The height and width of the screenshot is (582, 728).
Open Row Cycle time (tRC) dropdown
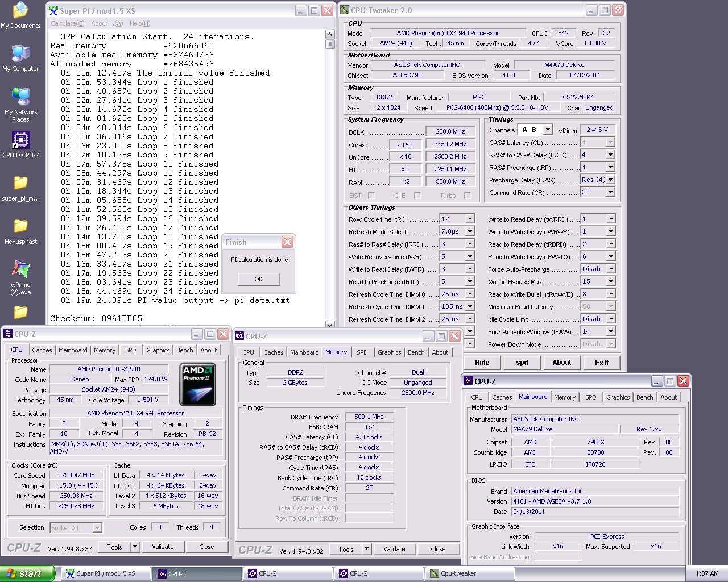tap(470, 219)
